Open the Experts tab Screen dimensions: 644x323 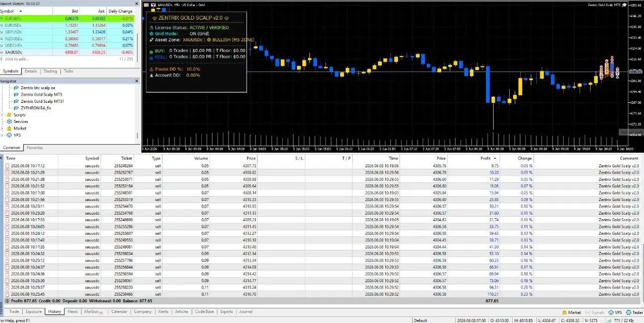[226, 311]
